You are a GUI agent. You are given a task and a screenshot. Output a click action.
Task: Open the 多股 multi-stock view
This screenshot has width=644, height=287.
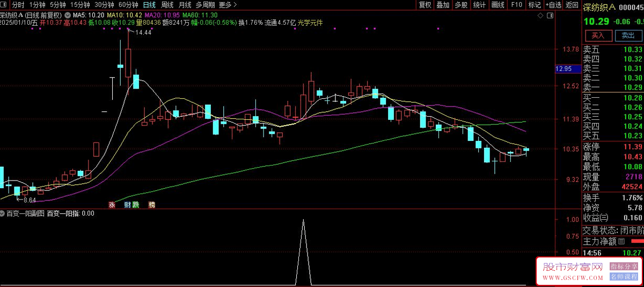click(x=460, y=5)
